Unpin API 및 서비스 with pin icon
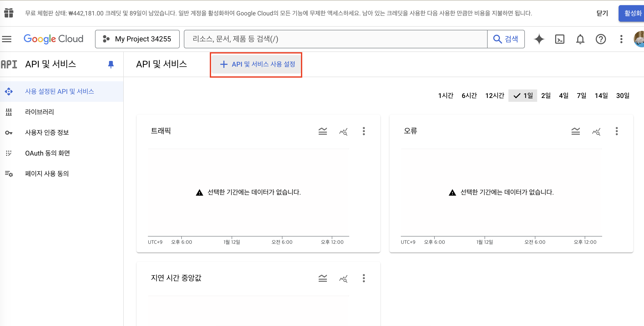 click(x=111, y=64)
